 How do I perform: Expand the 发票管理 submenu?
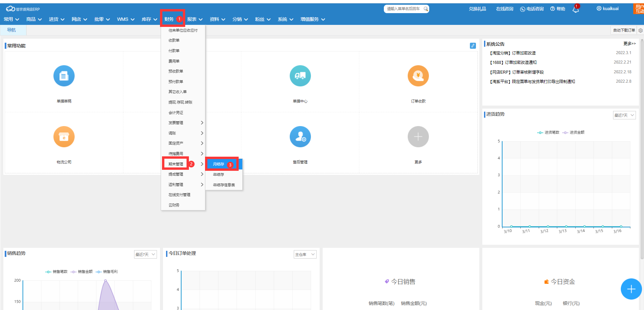(x=183, y=123)
